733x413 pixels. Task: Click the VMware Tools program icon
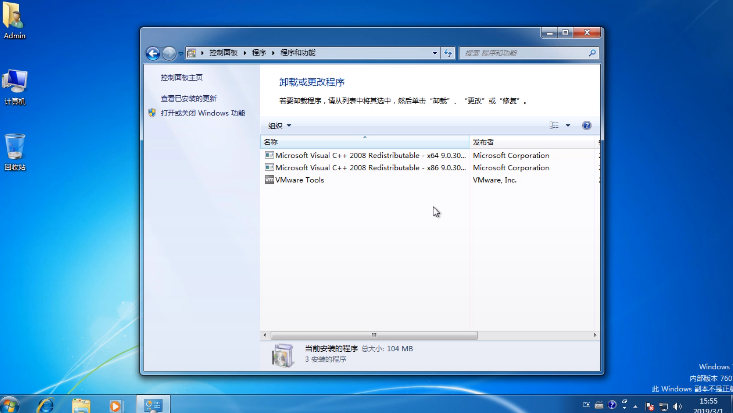pos(269,180)
